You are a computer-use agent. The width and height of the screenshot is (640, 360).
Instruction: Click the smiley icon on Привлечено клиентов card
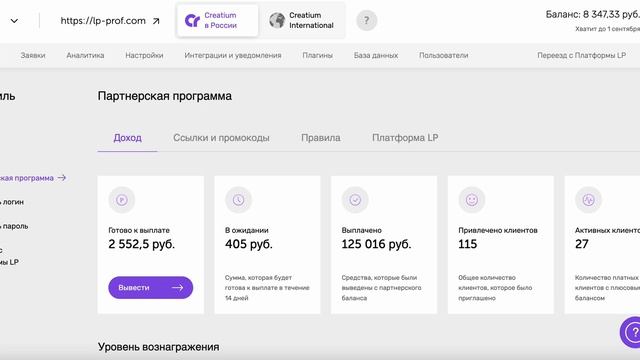pos(472,200)
